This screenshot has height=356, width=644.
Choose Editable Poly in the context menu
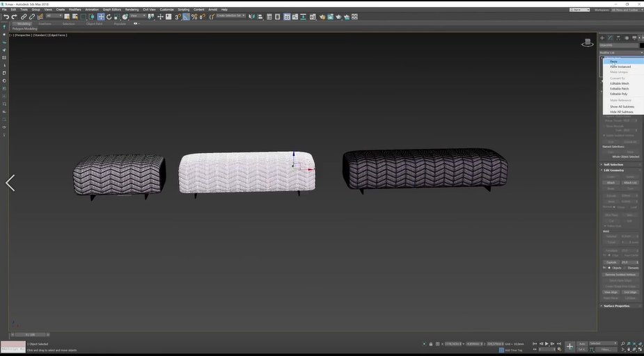pyautogui.click(x=623, y=94)
